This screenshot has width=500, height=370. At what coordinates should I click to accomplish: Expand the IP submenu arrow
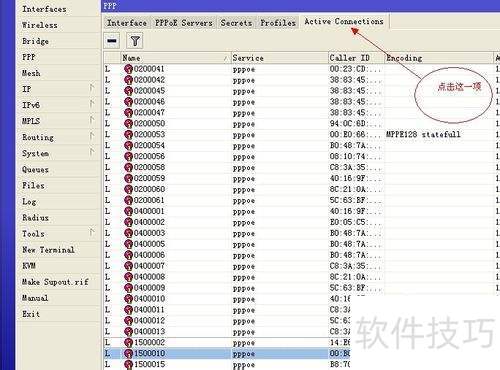click(92, 88)
